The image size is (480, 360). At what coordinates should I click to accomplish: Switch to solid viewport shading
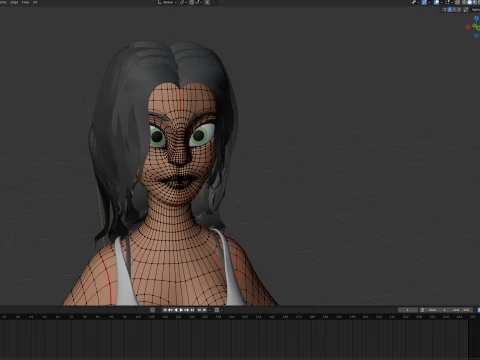pos(469,2)
